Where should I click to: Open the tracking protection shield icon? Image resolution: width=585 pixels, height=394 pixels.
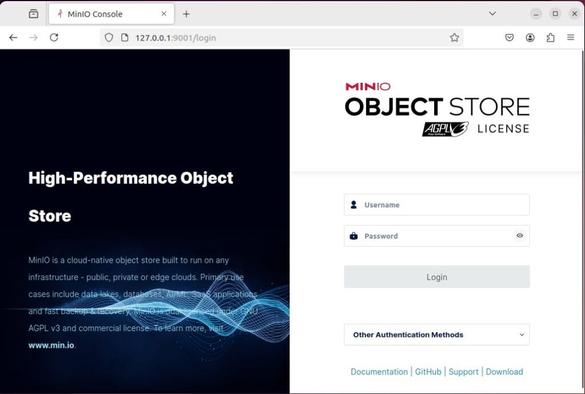point(109,38)
